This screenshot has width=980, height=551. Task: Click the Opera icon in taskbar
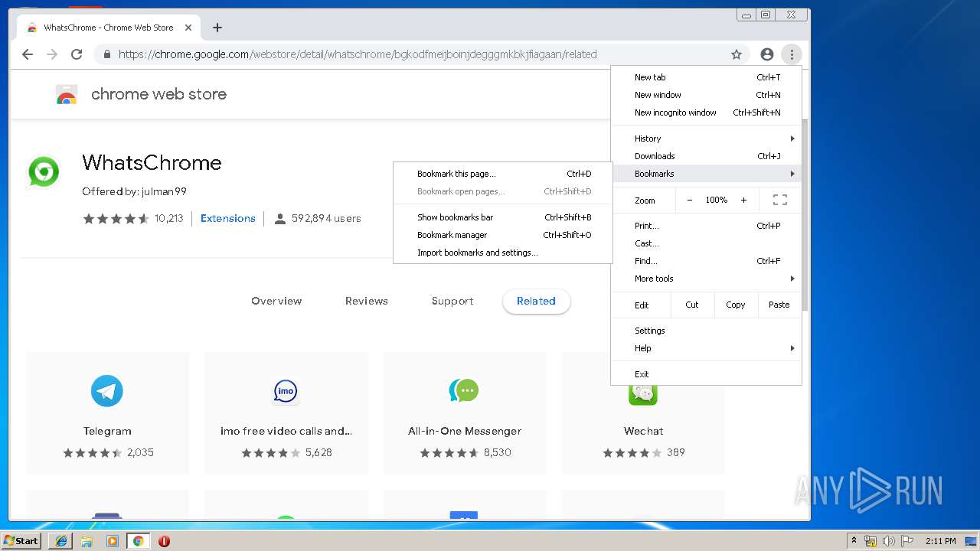(x=164, y=541)
